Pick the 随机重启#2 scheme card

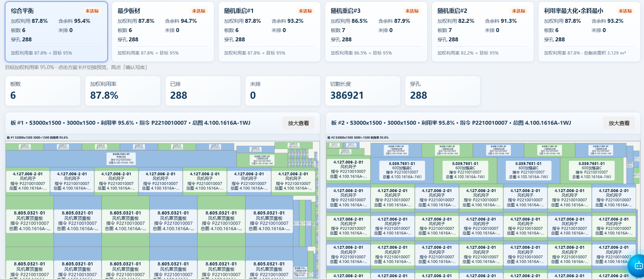[483, 32]
